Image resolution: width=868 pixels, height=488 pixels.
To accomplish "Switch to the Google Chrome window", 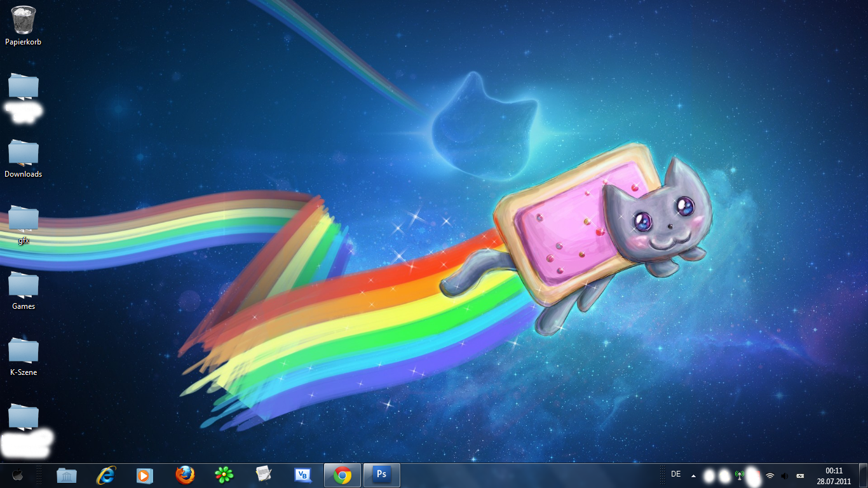I will (x=342, y=475).
